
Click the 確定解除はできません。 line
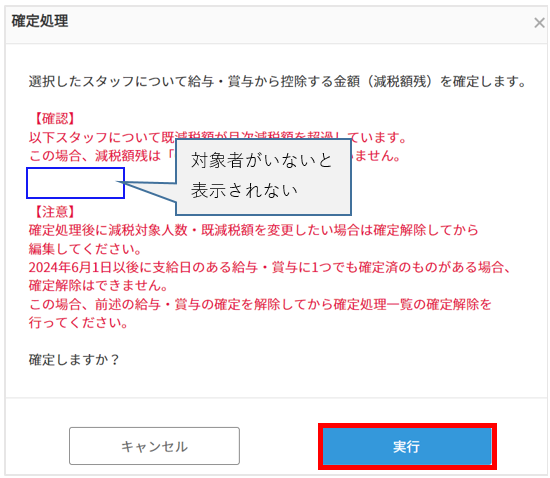click(99, 286)
